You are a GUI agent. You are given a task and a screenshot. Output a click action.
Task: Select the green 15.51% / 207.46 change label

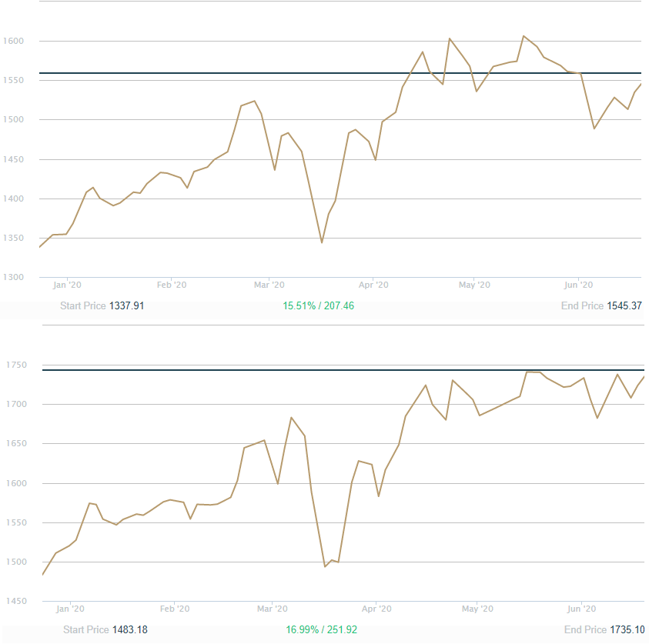point(319,305)
